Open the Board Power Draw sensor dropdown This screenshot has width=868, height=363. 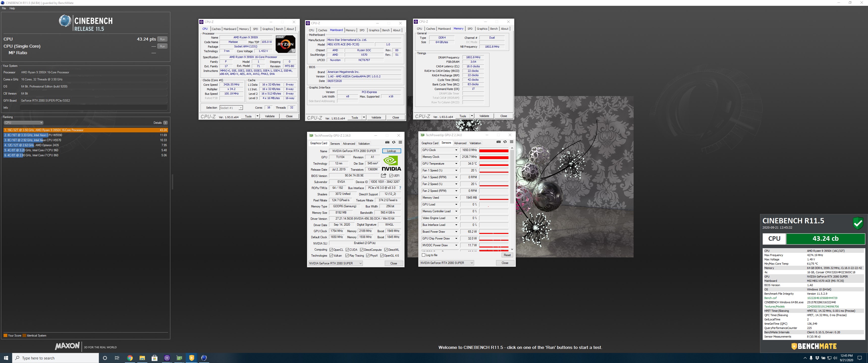pos(456,232)
